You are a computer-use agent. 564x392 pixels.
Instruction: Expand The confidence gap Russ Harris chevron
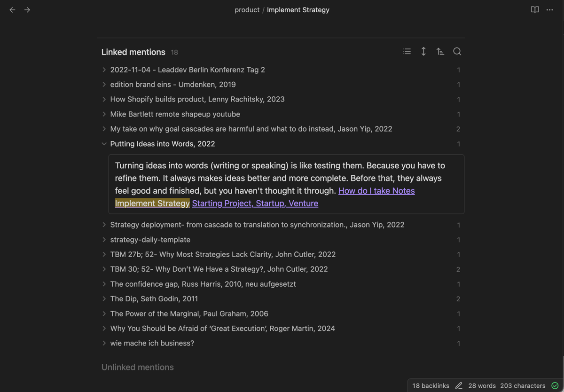point(104,284)
